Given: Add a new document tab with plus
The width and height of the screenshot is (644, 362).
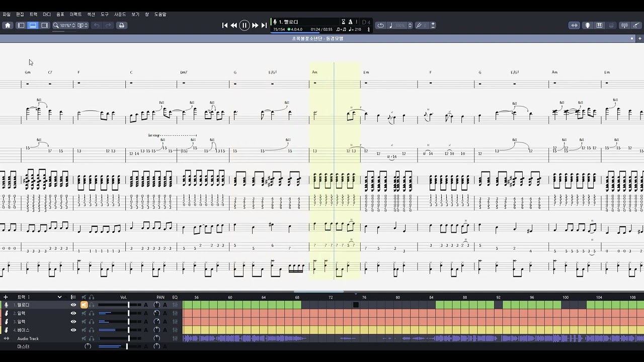Looking at the screenshot, I should [640, 38].
